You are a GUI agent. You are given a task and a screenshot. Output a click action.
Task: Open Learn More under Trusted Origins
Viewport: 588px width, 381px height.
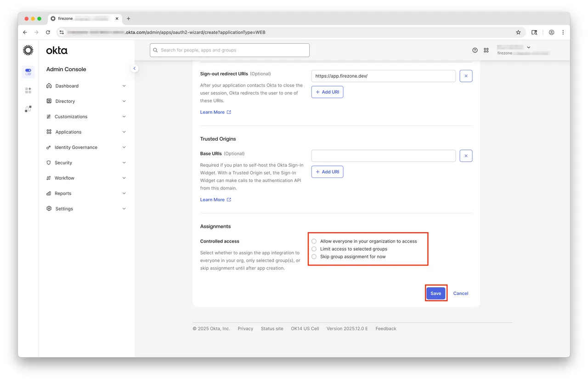[x=215, y=200]
